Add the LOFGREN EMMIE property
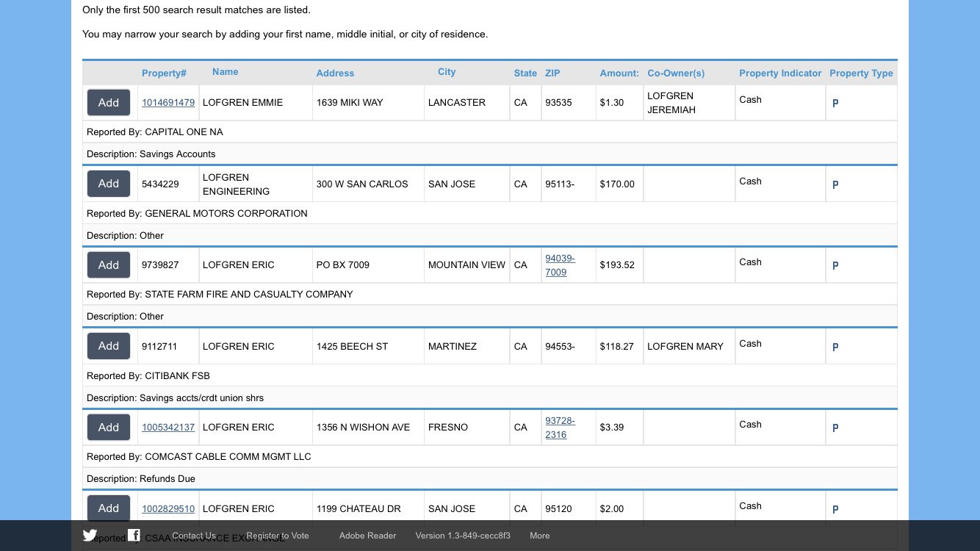Screen dimensions: 980x551 (x=109, y=103)
